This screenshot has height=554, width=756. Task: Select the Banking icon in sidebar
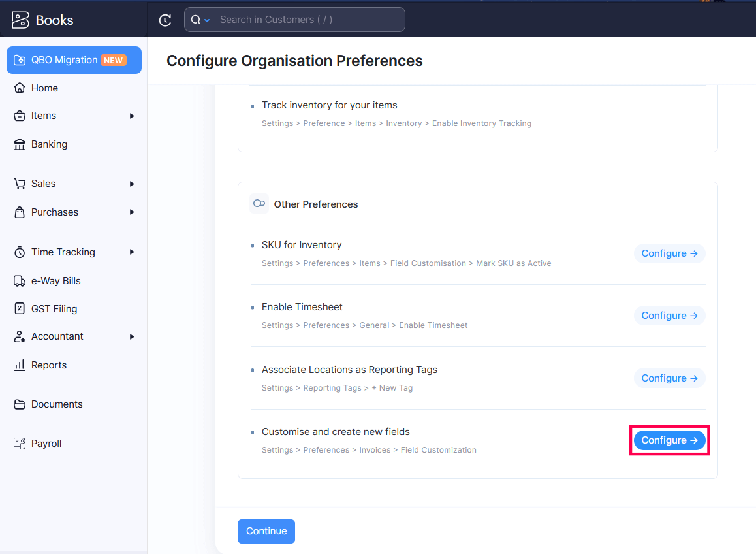click(x=21, y=144)
